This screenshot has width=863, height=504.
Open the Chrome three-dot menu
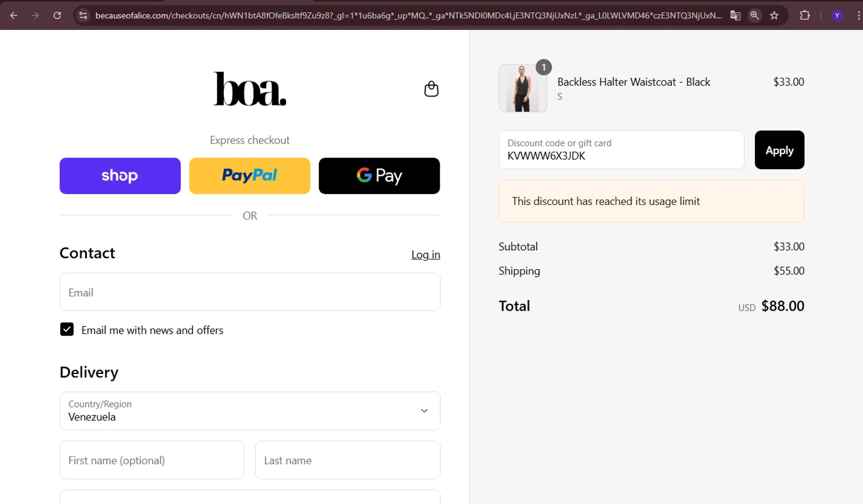point(858,16)
